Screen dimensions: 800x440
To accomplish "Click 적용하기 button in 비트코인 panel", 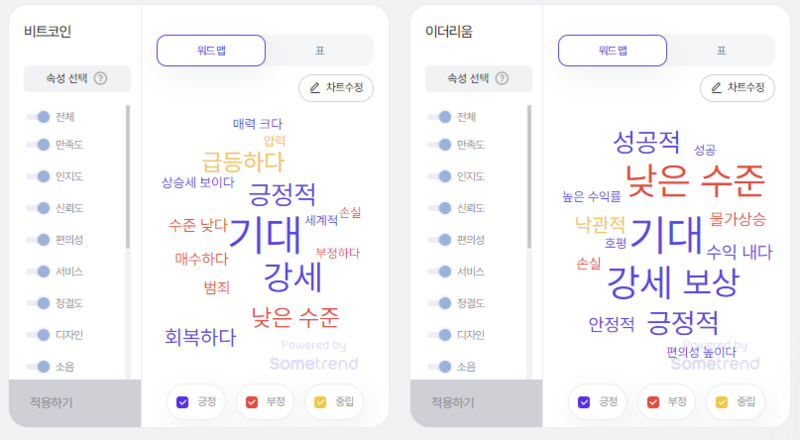I will (x=75, y=403).
